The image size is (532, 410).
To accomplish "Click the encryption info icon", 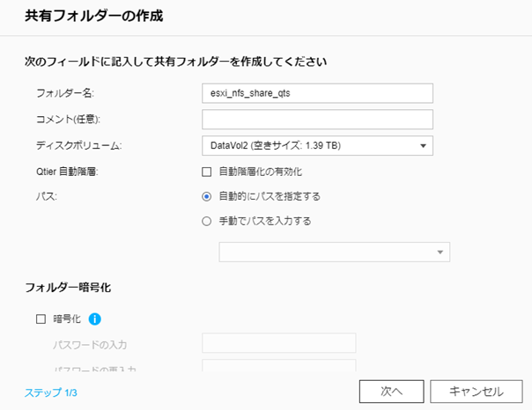I will [x=95, y=319].
